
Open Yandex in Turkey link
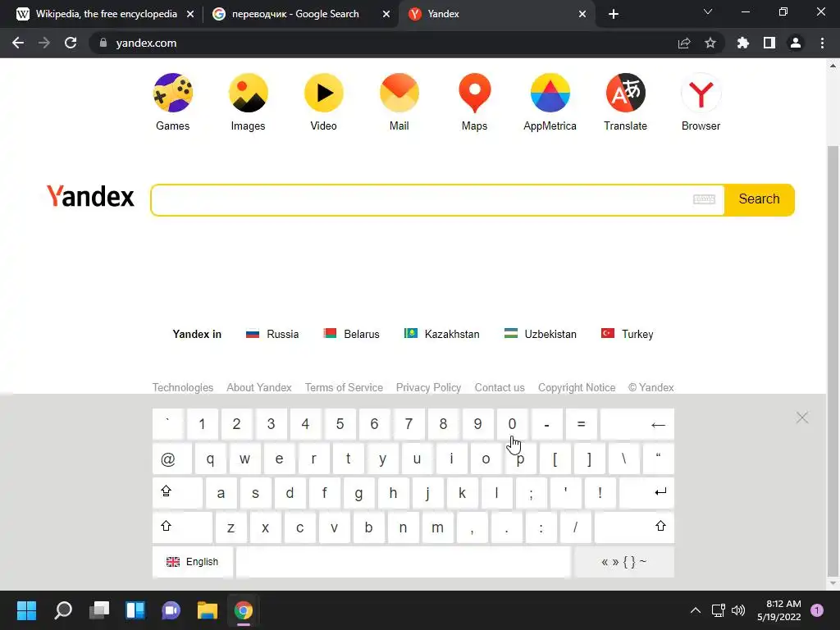[628, 334]
